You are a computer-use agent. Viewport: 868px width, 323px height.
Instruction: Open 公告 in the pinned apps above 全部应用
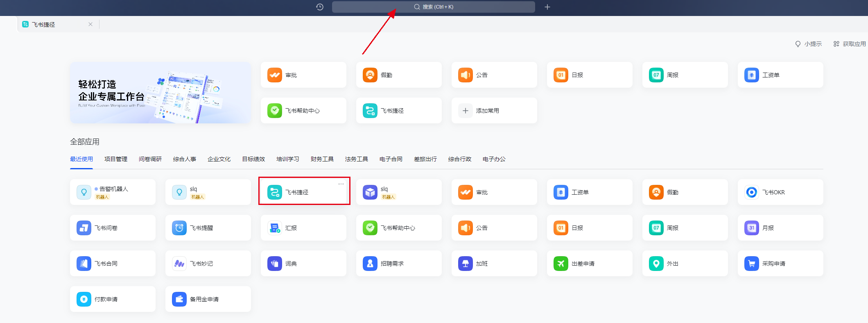494,75
